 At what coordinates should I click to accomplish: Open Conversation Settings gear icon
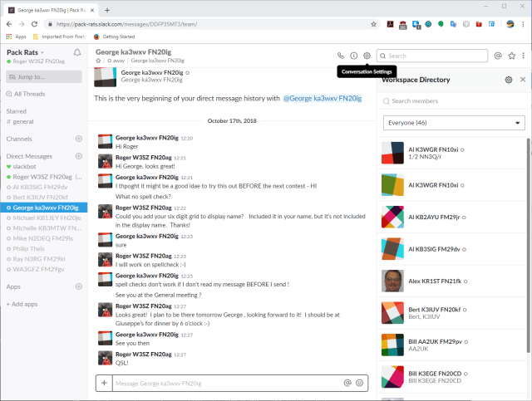click(x=367, y=56)
